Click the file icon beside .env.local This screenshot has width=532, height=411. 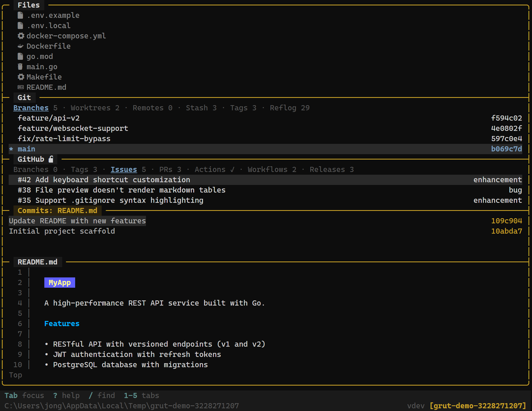pos(20,26)
